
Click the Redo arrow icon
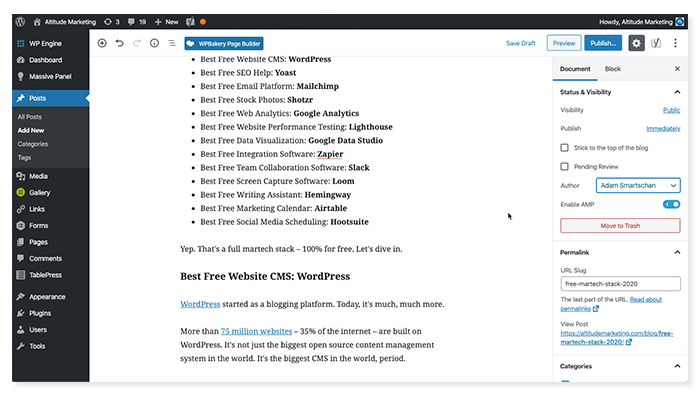(x=137, y=43)
